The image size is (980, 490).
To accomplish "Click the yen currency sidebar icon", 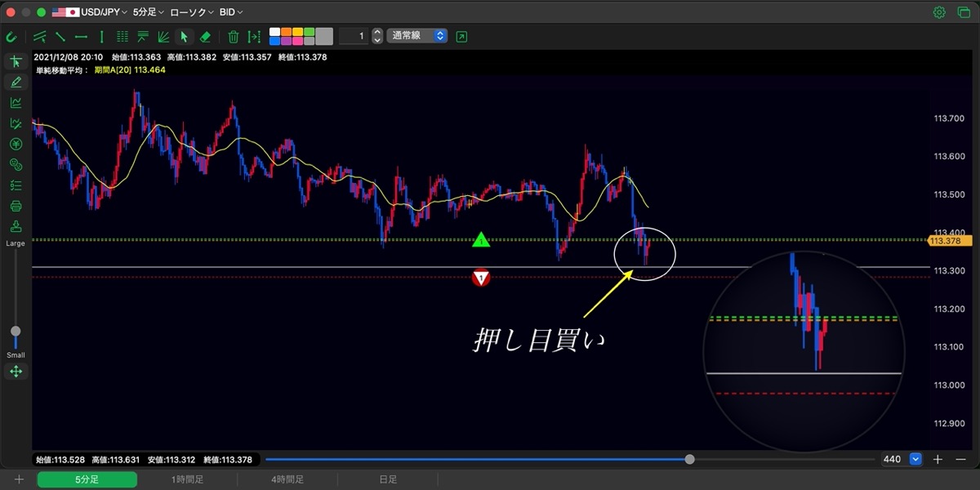I will point(16,144).
